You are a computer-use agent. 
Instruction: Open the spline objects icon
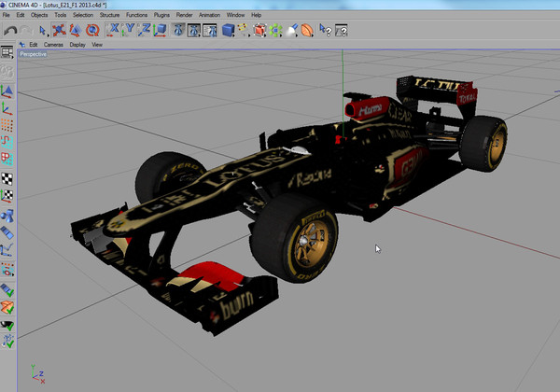click(244, 30)
